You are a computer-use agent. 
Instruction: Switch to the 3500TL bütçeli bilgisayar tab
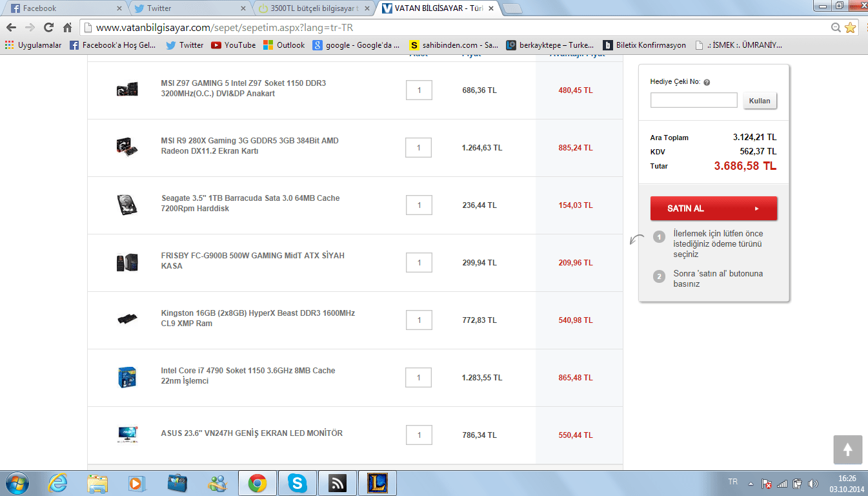tap(312, 8)
